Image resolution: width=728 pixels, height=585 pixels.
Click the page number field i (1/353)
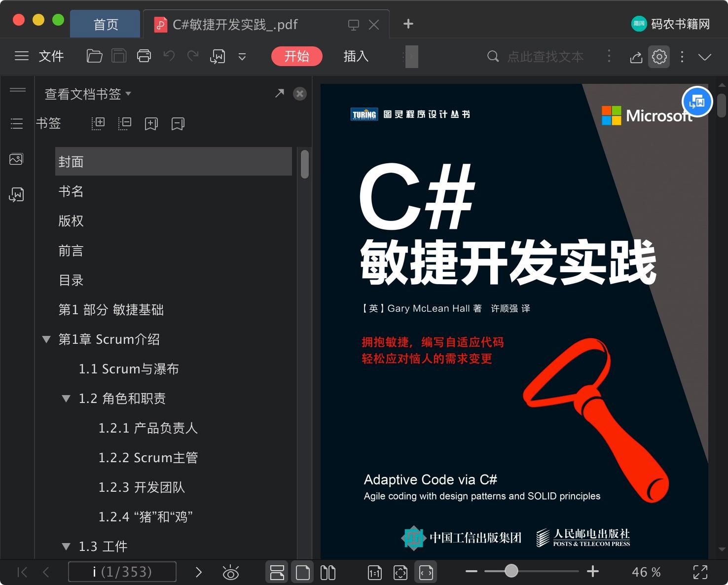click(x=122, y=572)
